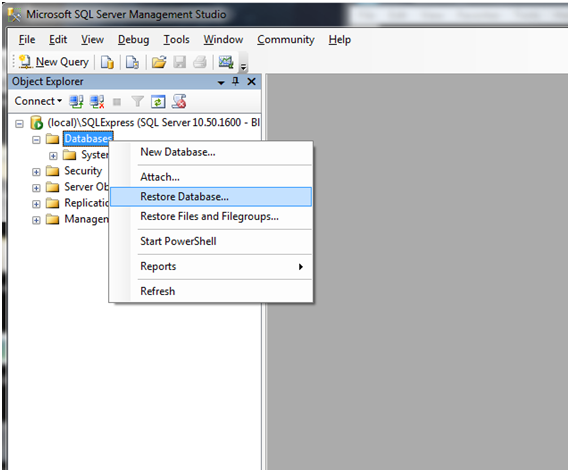
Task: Click the Analysis Services query file icon
Action: pyautogui.click(x=132, y=62)
